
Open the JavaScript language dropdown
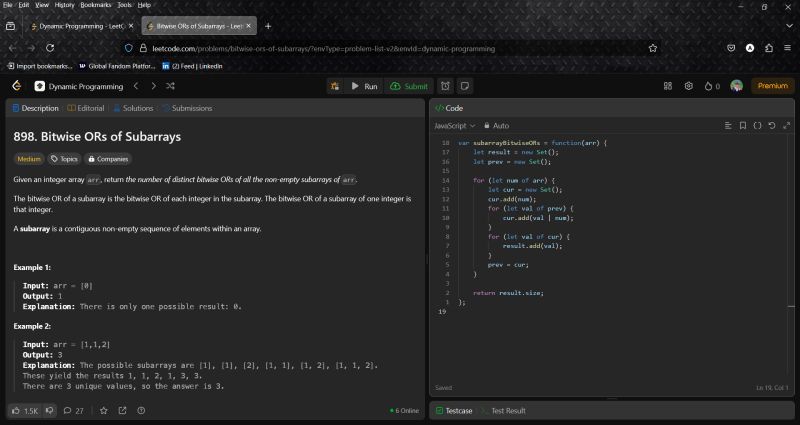coord(455,126)
